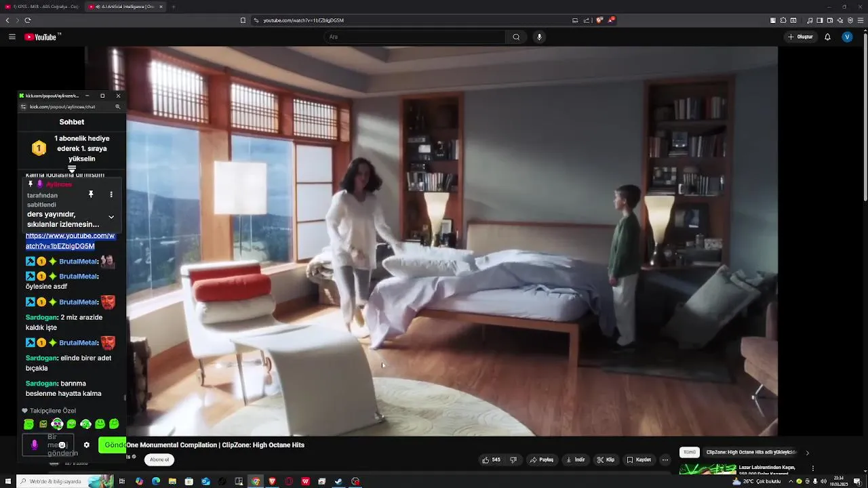Open the Brave Rewards triangle icon
Viewport: 868px width, 488px height.
pyautogui.click(x=611, y=20)
